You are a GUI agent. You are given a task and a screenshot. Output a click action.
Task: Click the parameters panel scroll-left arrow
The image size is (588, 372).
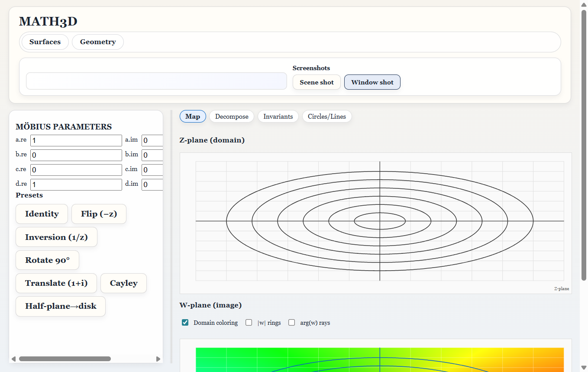pyautogui.click(x=13, y=359)
